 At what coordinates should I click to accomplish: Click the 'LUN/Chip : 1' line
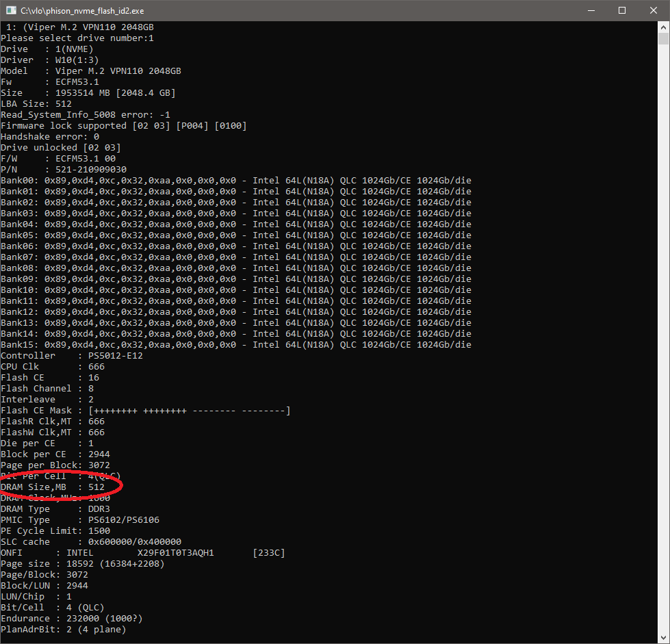[36, 597]
